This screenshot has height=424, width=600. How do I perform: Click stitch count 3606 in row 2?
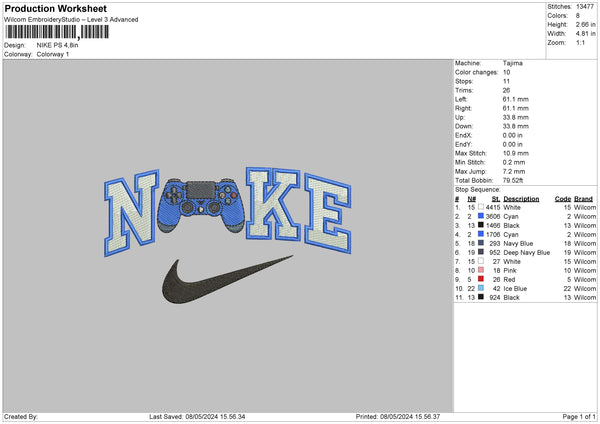(493, 217)
